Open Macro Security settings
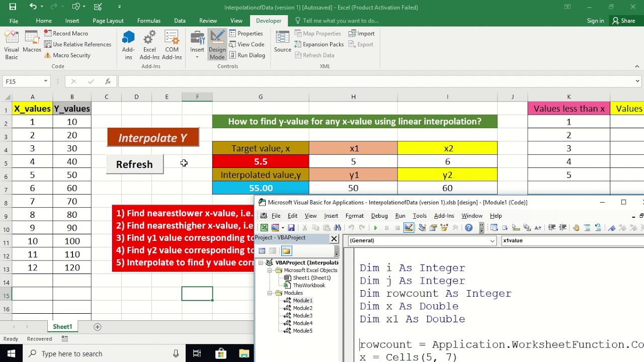Image resolution: width=644 pixels, height=362 pixels. coord(67,55)
